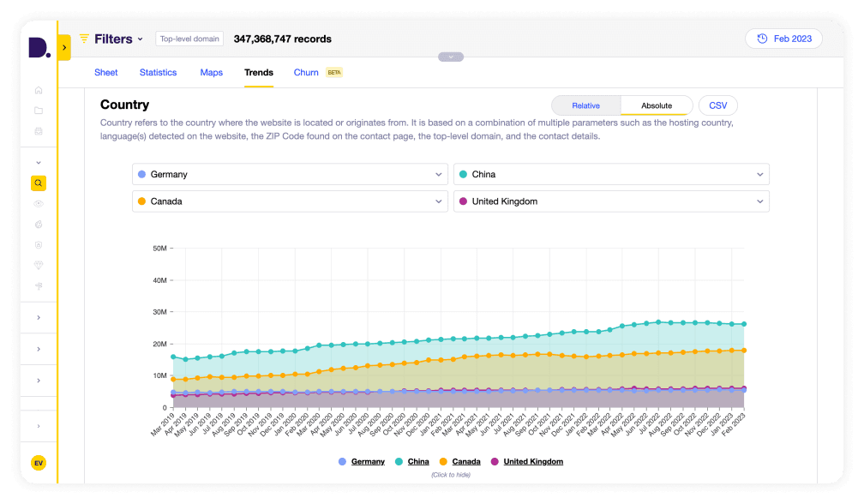Open the home icon in sidebar
Image resolution: width=864 pixels, height=504 pixels.
39,90
